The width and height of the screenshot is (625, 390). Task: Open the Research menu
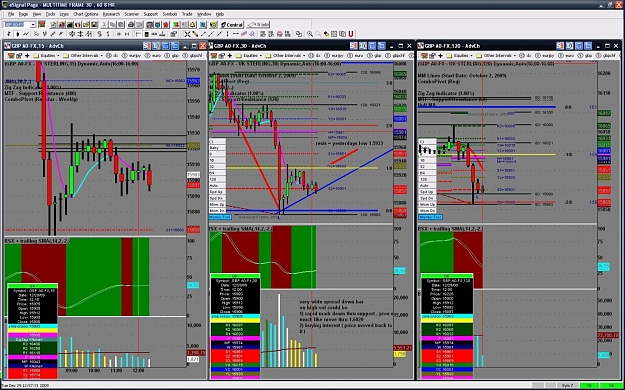111,14
